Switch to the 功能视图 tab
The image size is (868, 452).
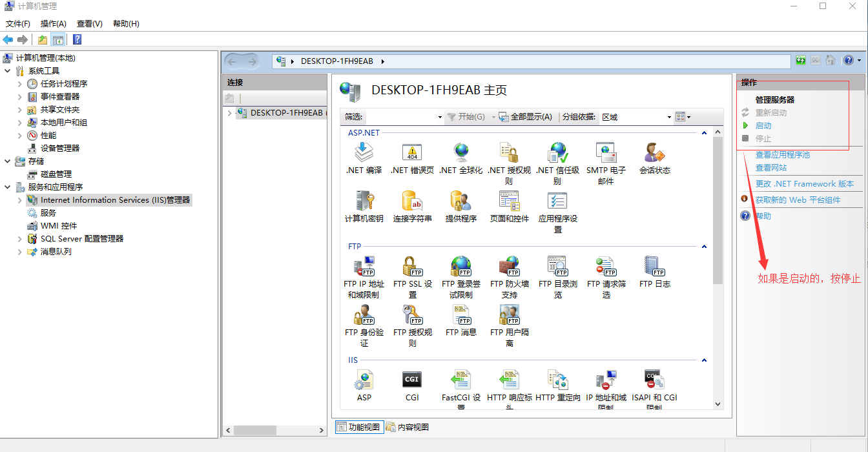[x=358, y=427]
